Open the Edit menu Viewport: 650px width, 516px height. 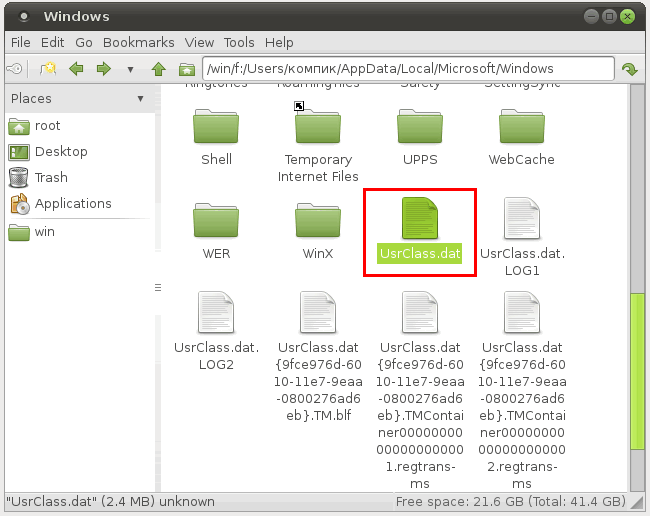point(52,42)
